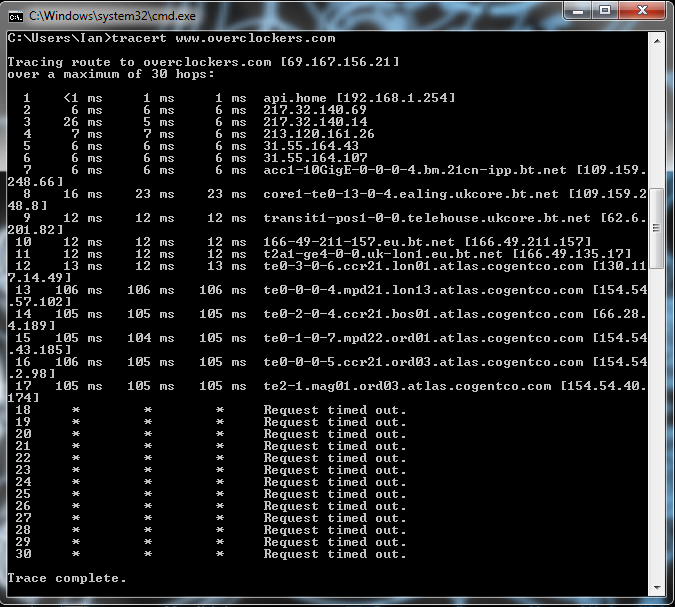Click 'over a maximum of 30 hops:' line
Image resolution: width=675 pixels, height=607 pixels.
click(111, 74)
